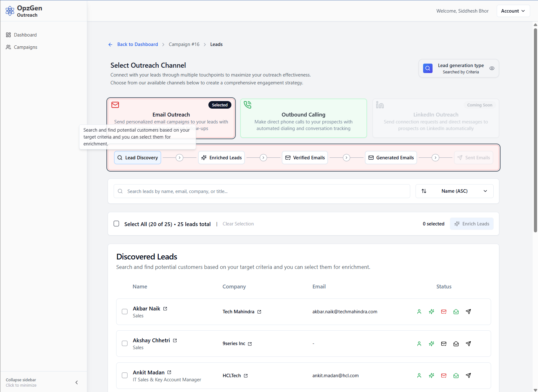
Task: Click the Enrich Leads button
Action: 472,224
